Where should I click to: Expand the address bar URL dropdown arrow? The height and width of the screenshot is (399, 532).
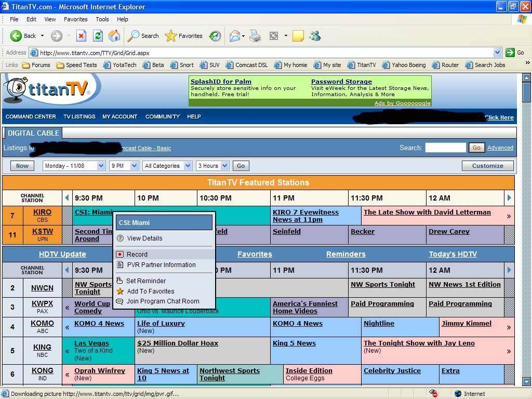pyautogui.click(x=497, y=52)
